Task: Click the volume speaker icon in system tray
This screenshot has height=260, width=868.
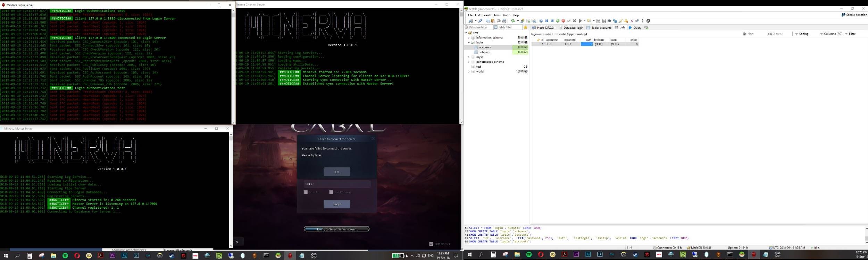Action: [418, 256]
